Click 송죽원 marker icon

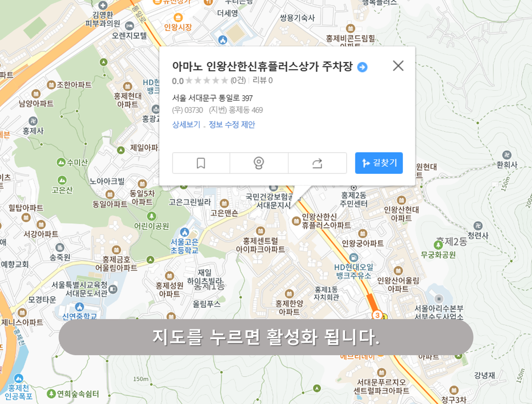[x=60, y=247]
